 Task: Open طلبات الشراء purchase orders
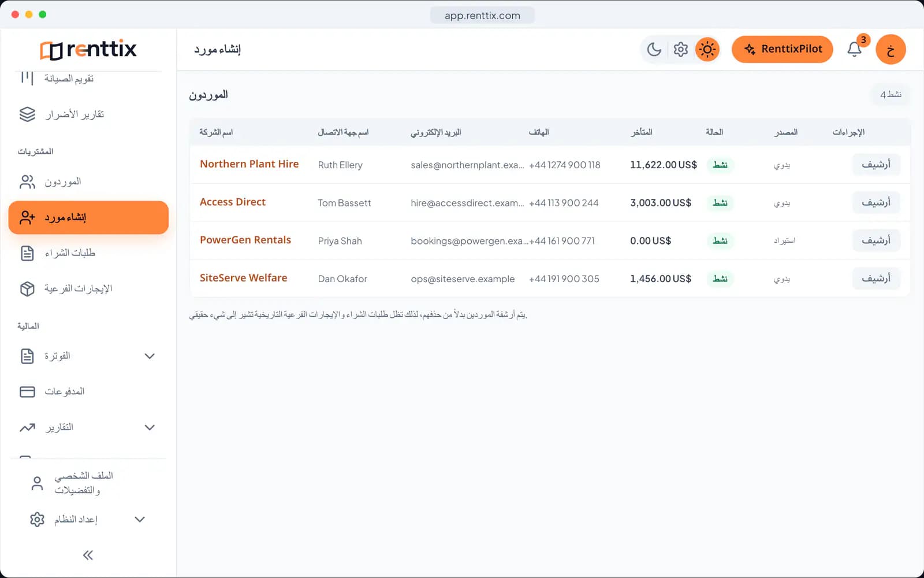coord(88,253)
